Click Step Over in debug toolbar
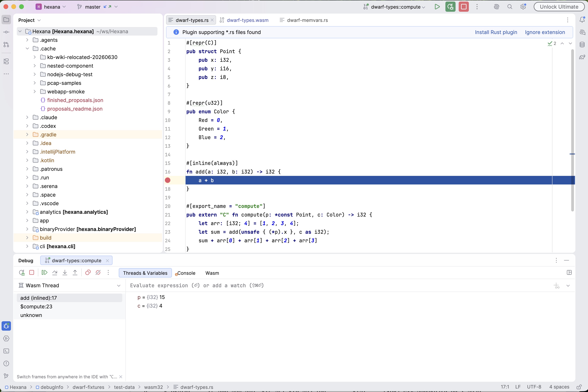This screenshot has height=392, width=588. (55, 272)
